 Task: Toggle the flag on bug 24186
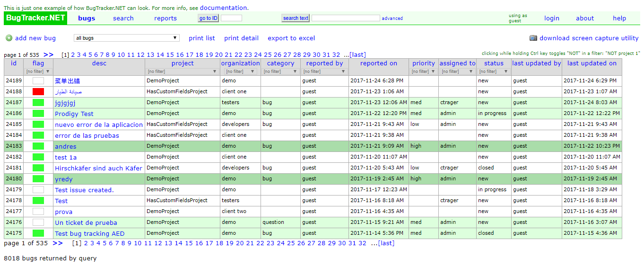(x=38, y=114)
